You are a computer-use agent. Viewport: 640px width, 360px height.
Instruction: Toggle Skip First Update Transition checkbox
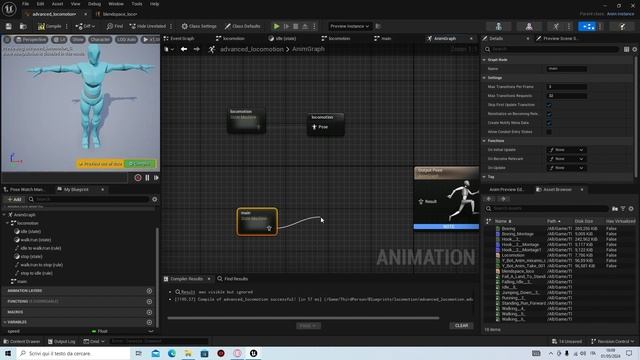[x=549, y=105]
